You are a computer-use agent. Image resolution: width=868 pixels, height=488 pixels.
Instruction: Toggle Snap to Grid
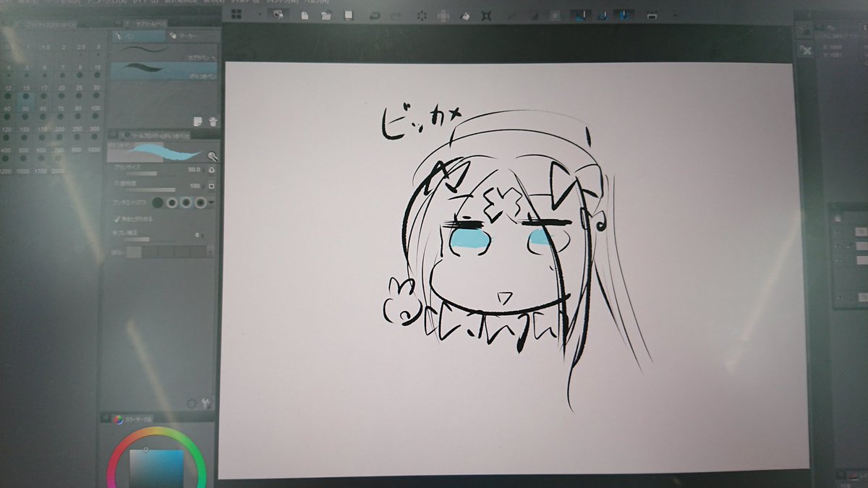(x=623, y=14)
